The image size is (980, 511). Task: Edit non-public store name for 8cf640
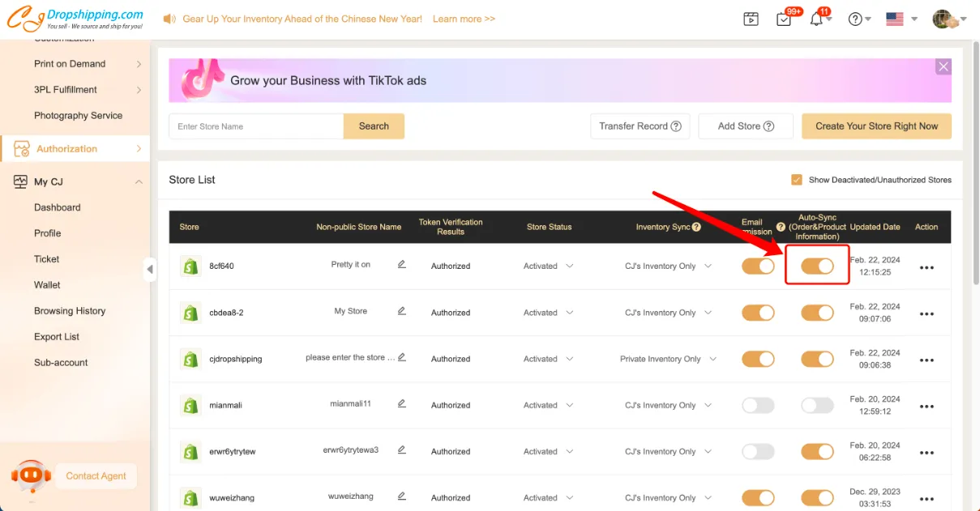click(x=401, y=265)
